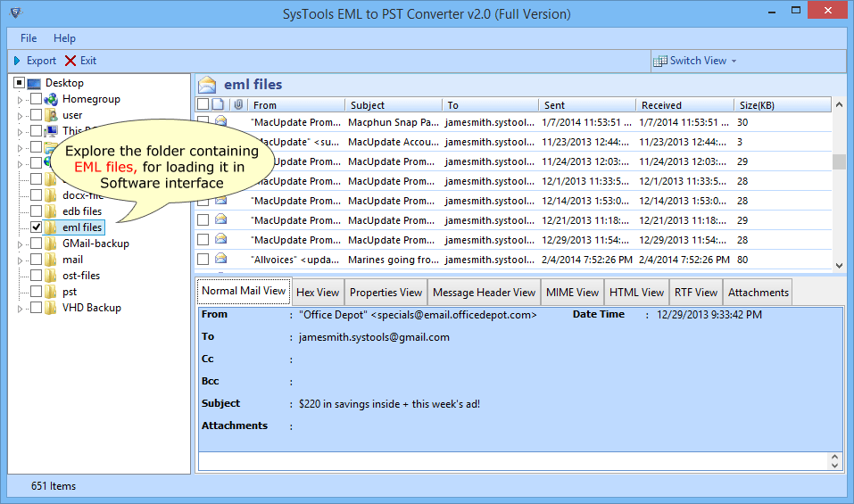Check the pst folder checkbox

pyautogui.click(x=36, y=291)
